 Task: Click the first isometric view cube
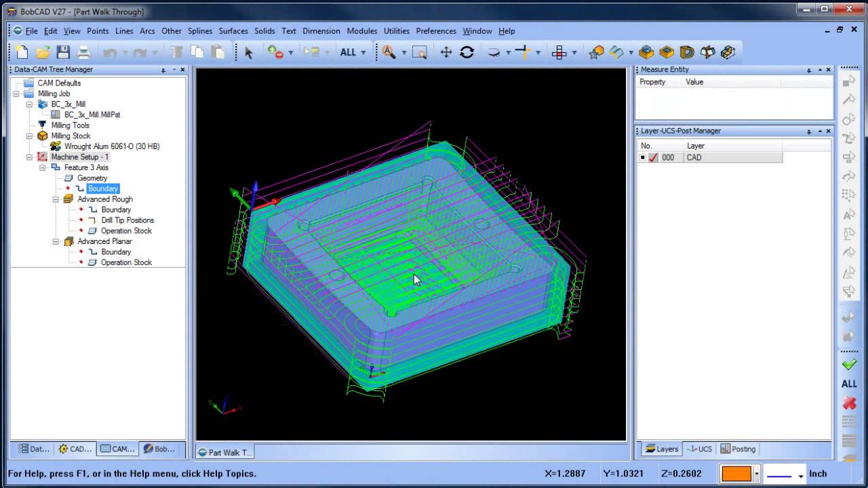(646, 52)
